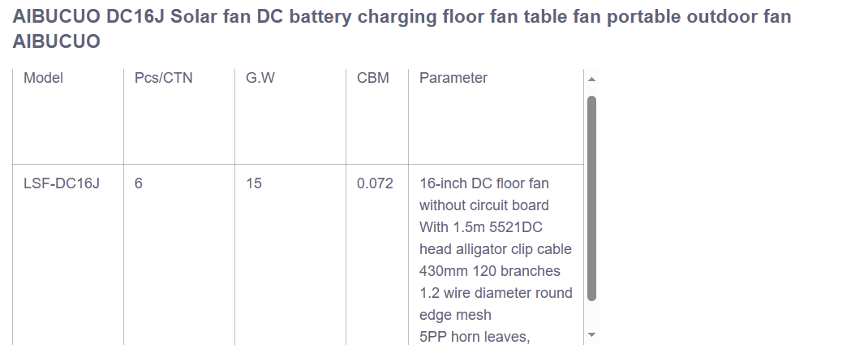Click the table's vertical scrollbar thumb
Image resolution: width=868 pixels, height=362 pixels.
click(x=591, y=198)
